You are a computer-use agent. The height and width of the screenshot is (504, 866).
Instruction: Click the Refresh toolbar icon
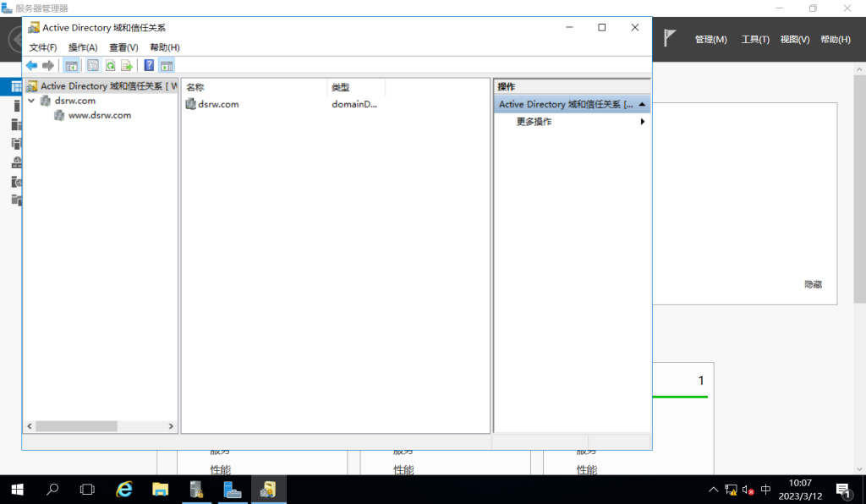pyautogui.click(x=111, y=66)
